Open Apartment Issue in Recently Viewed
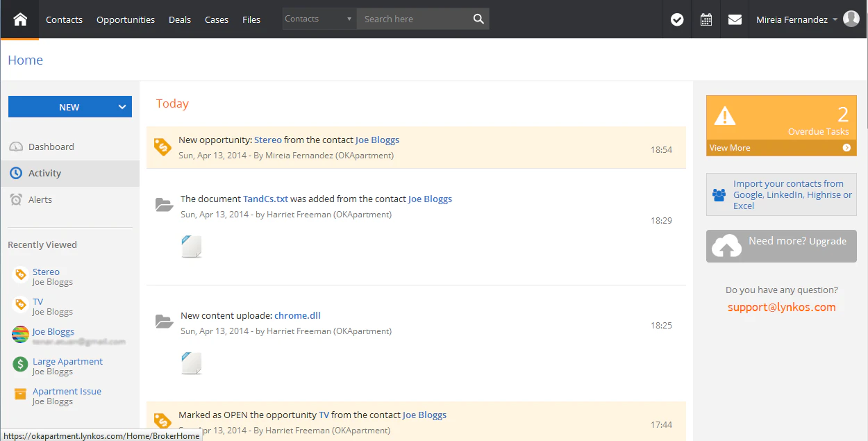The height and width of the screenshot is (441, 868). [x=67, y=391]
